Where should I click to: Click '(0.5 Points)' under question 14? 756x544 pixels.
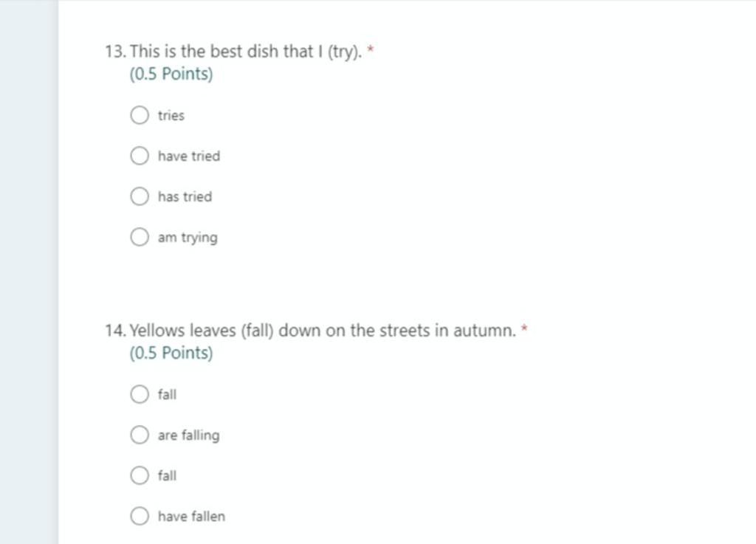[x=171, y=353]
